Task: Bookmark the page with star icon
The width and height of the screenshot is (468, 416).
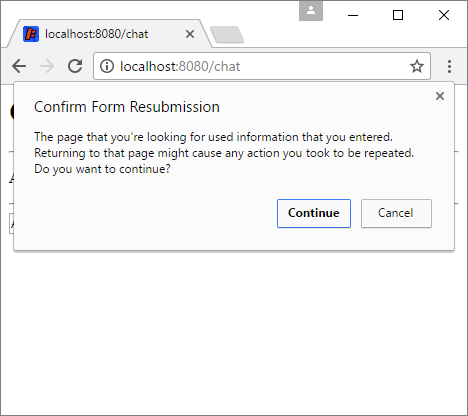Action: click(x=417, y=66)
